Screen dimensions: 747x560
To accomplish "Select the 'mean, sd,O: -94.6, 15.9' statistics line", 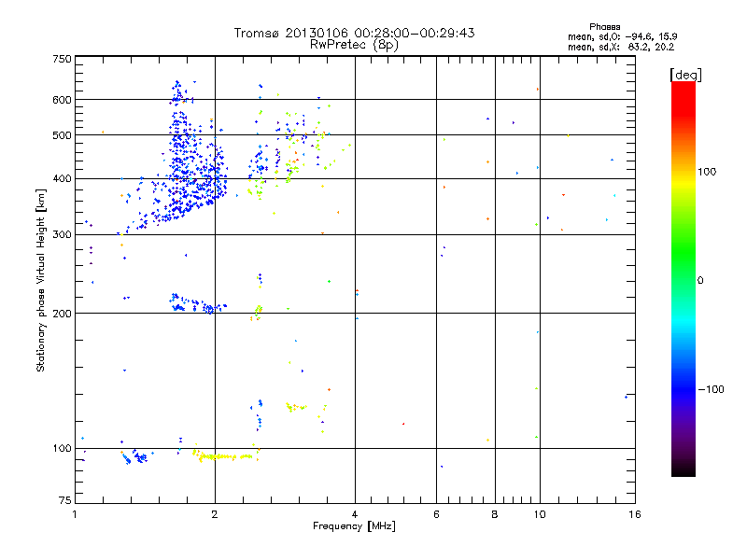I will coord(622,36).
